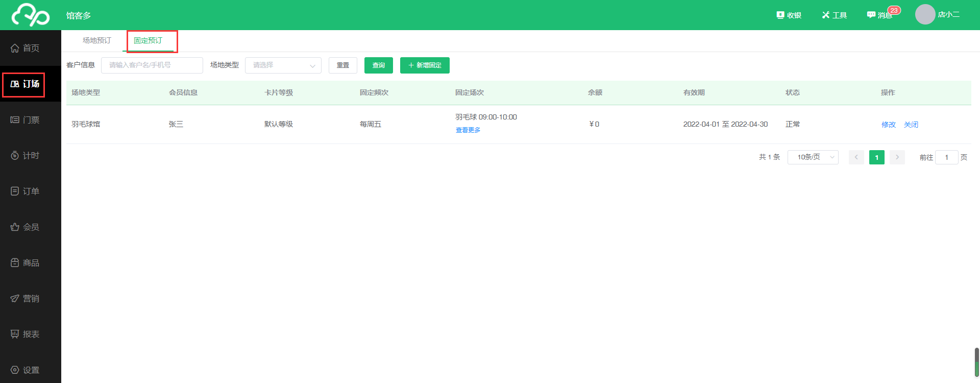
Task: Click the 2022-04-01 至 2022-04-30 validity cell
Action: click(x=725, y=124)
